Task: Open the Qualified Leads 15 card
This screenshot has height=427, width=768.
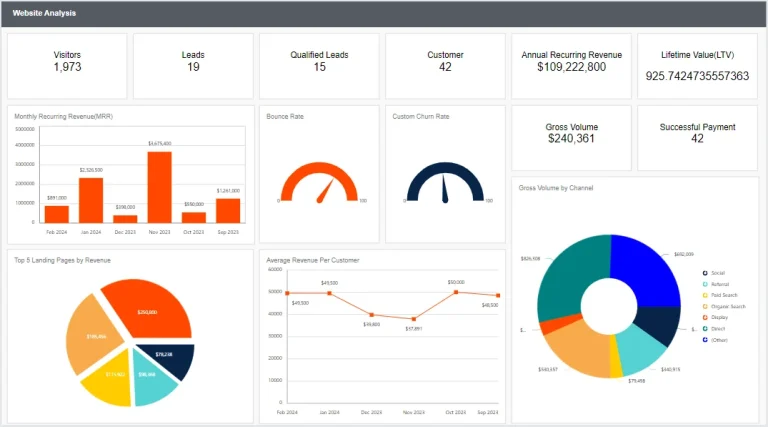Action: pyautogui.click(x=319, y=66)
